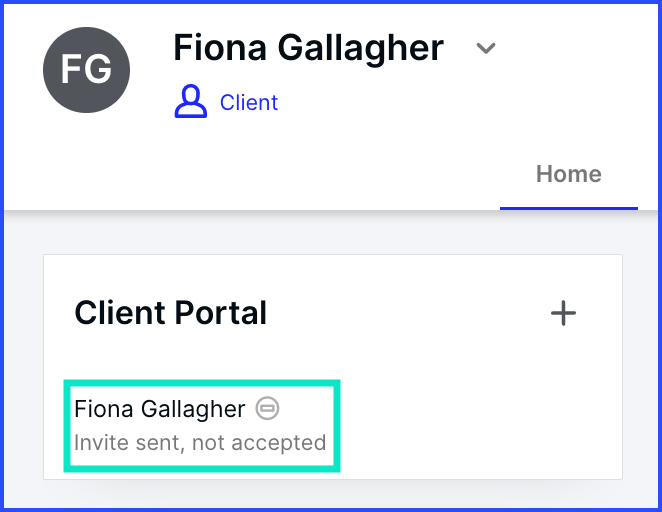Screen dimensions: 662x512
Task: Open the teal highlighted portal user entry
Action: (202, 425)
